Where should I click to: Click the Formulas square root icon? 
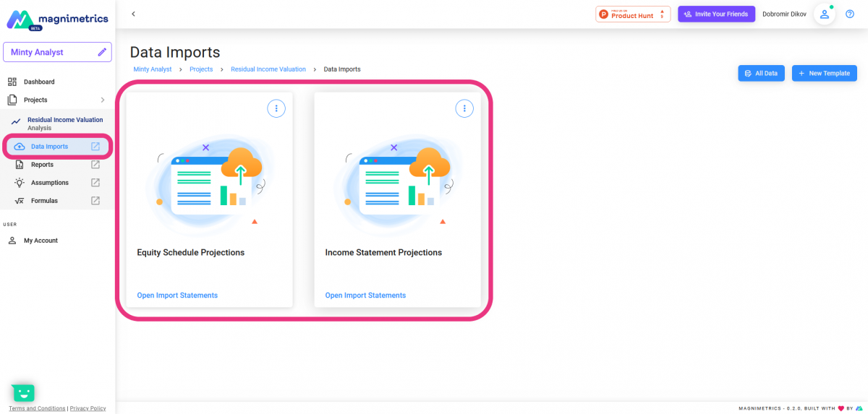coord(20,201)
